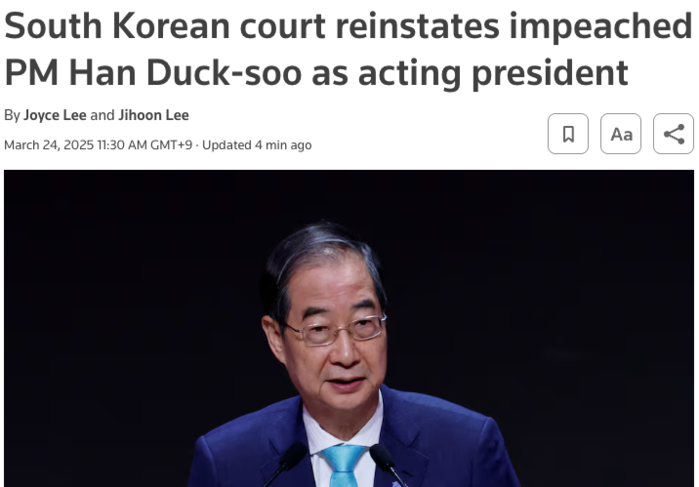
Task: Click the 'Updated 4 min ago' text
Action: coord(257,145)
